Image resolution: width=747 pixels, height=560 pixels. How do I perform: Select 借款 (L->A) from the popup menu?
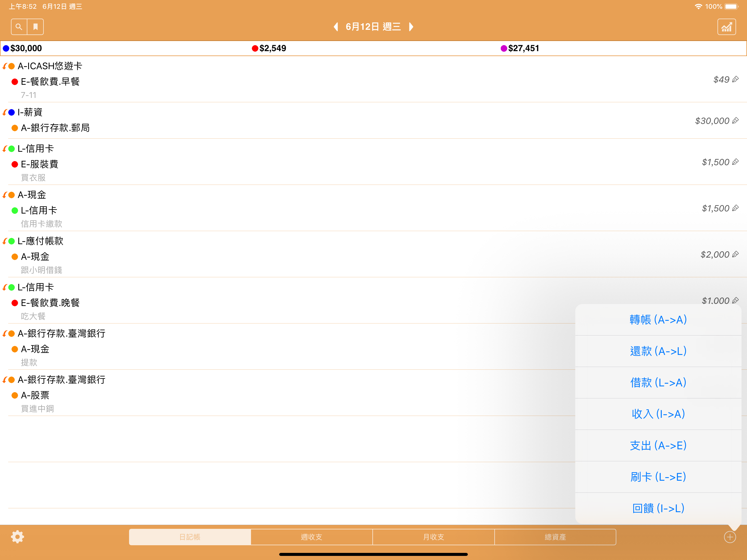click(658, 383)
